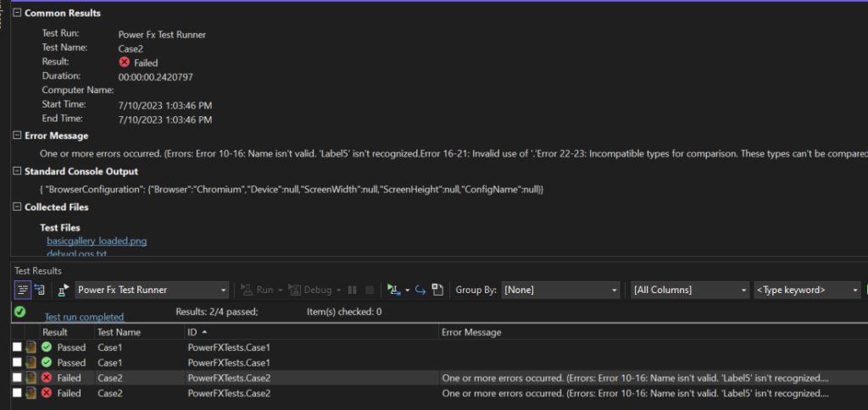Click the blue curved arrow toolbar icon
The width and height of the screenshot is (868, 410).
[x=420, y=290]
